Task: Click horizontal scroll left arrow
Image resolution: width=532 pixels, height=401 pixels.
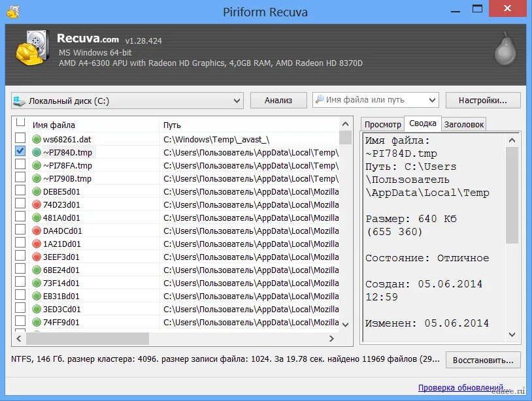Action: coord(19,339)
